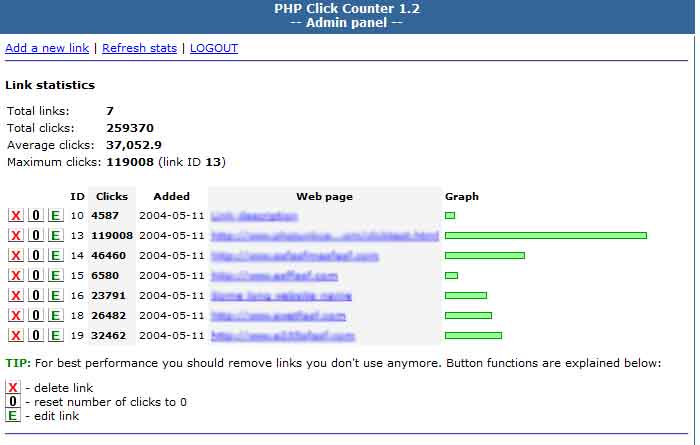Click the 'Add a new link' link
Viewport: 700px width, 445px height.
pyautogui.click(x=47, y=48)
